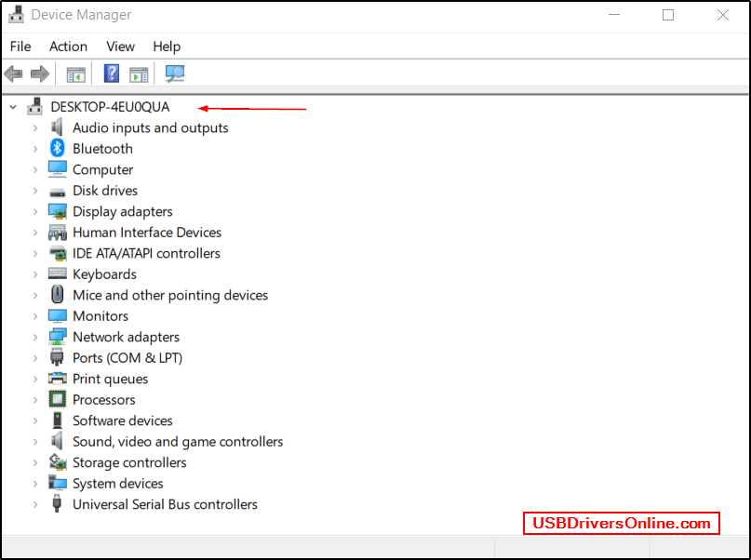Expand Sound, video and game controllers
The height and width of the screenshot is (560, 751).
click(x=35, y=442)
